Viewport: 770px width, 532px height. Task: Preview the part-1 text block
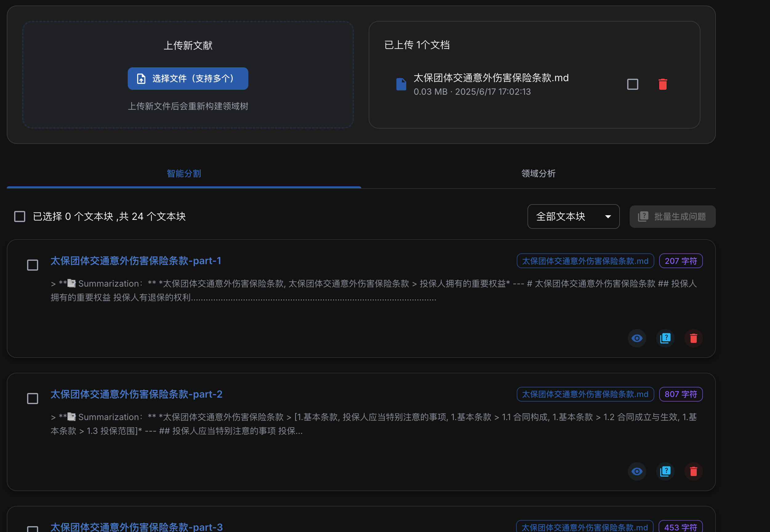(x=636, y=338)
